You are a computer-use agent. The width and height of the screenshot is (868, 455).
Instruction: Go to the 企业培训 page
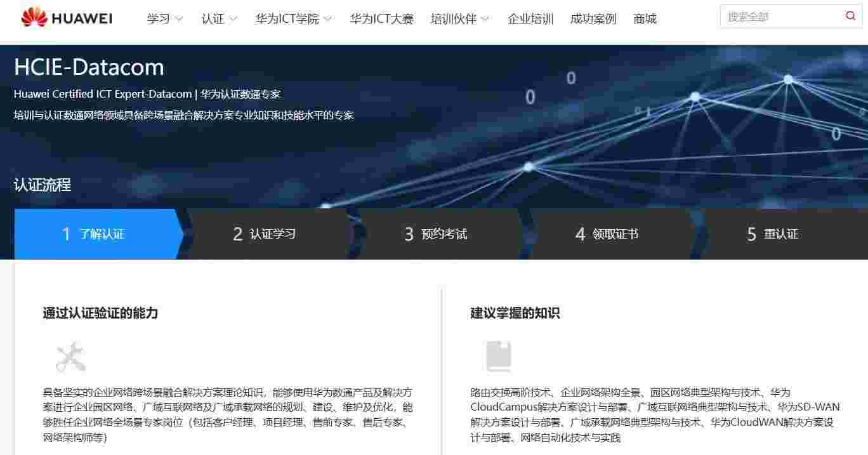click(x=530, y=19)
